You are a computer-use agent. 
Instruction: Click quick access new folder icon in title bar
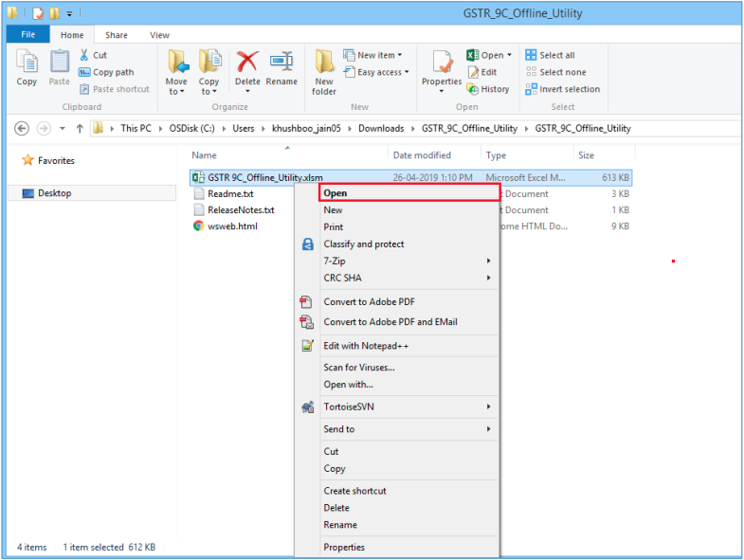pyautogui.click(x=55, y=13)
